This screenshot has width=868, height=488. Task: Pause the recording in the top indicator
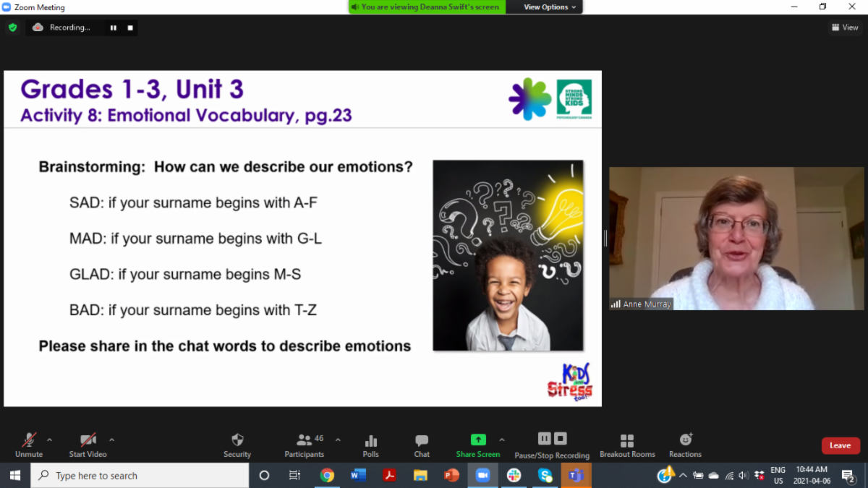coord(114,27)
